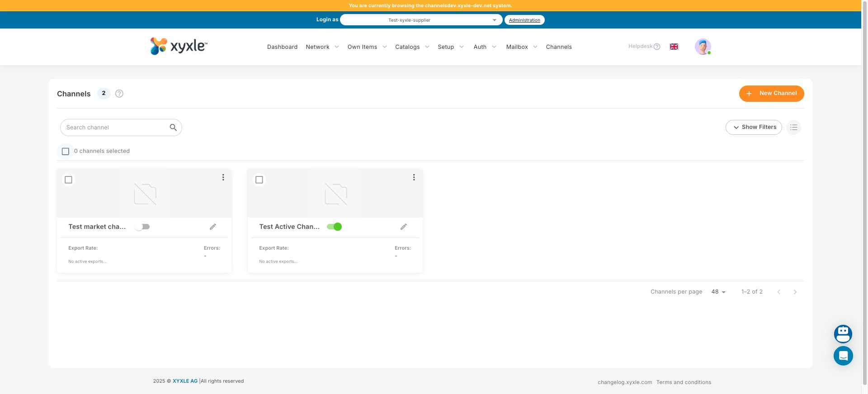Disable the Test Active Channel toggle
Image resolution: width=868 pixels, height=394 pixels.
[335, 227]
